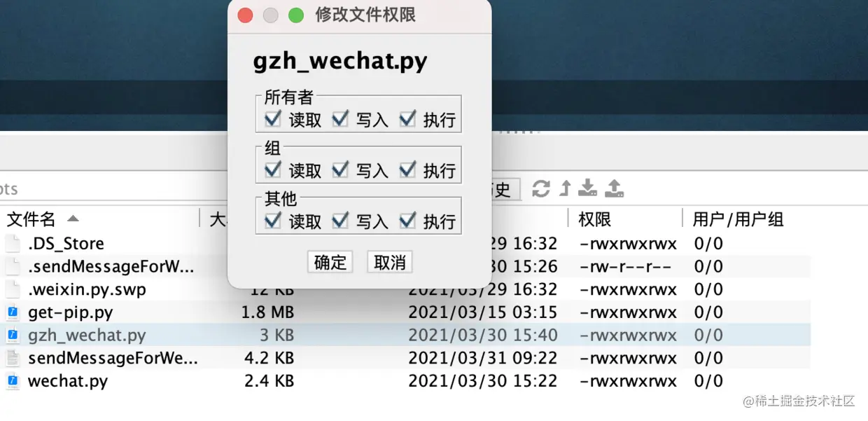Image resolution: width=868 pixels, height=421 pixels.
Task: Click the upload arrow icon in the toolbar
Action: tap(563, 188)
